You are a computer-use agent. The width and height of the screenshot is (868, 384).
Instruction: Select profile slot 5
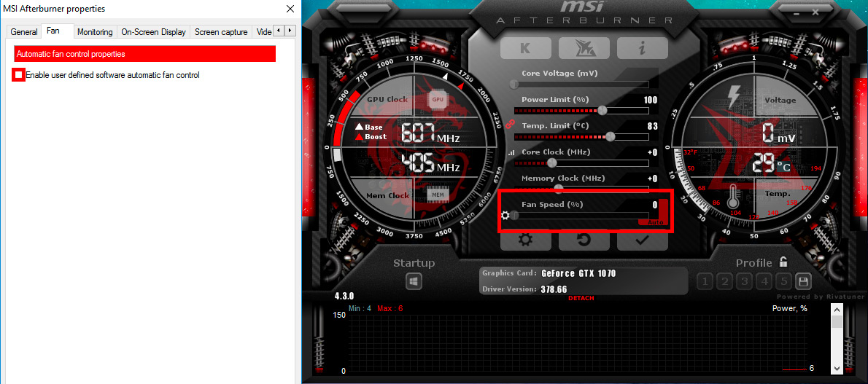click(784, 282)
